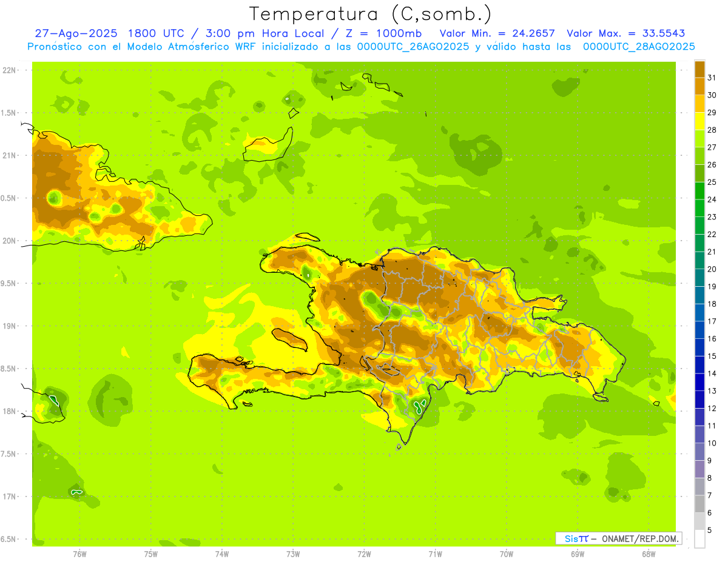
Task: Click the '74W' longitude label
Action: coord(221,554)
